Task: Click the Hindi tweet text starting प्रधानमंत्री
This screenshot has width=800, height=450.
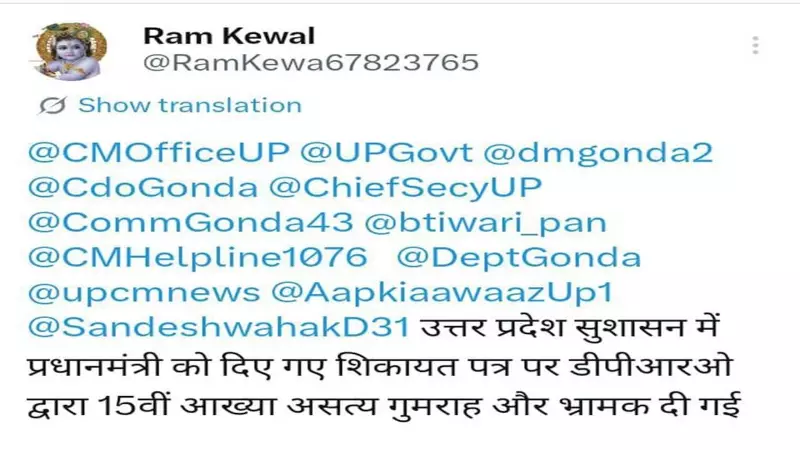Action: point(380,366)
